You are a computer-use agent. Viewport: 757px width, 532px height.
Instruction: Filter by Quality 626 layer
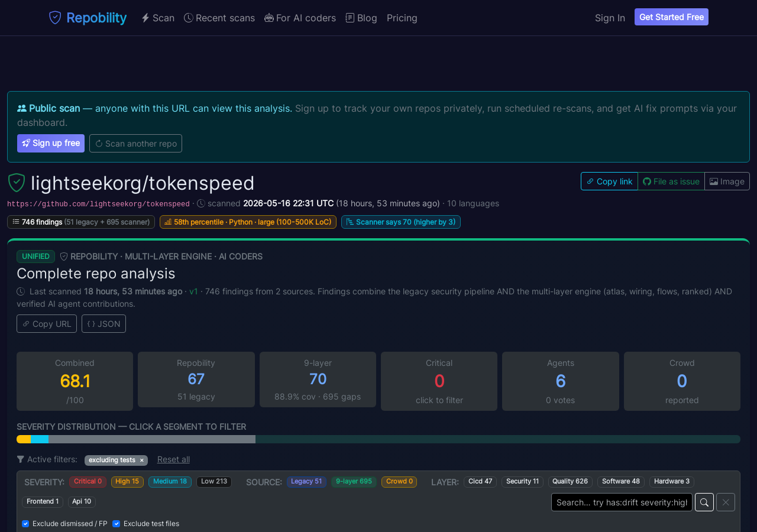570,482
